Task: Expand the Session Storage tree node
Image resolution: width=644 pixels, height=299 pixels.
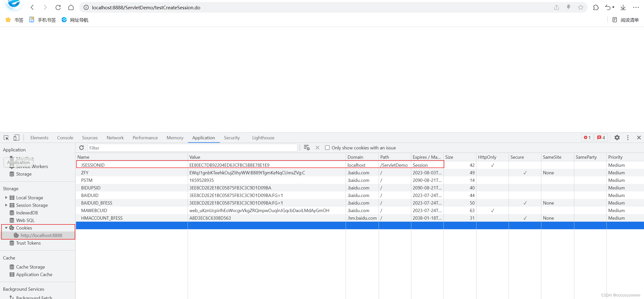Action: (6, 205)
